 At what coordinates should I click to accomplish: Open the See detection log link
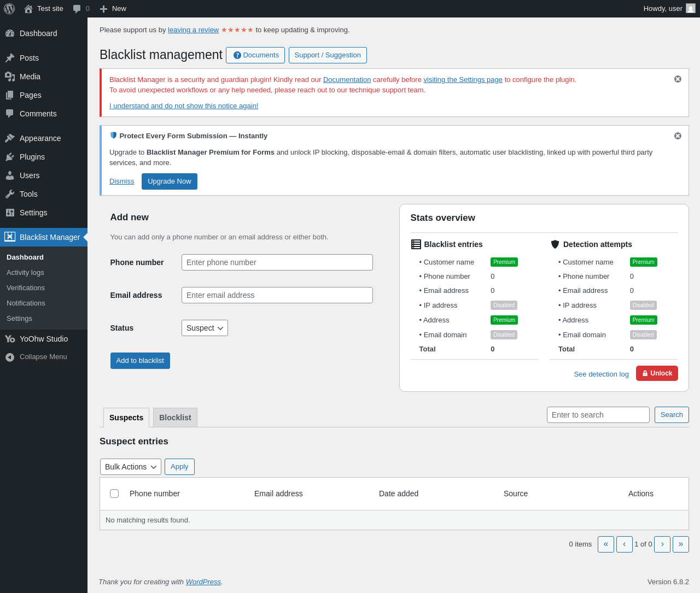pyautogui.click(x=601, y=374)
